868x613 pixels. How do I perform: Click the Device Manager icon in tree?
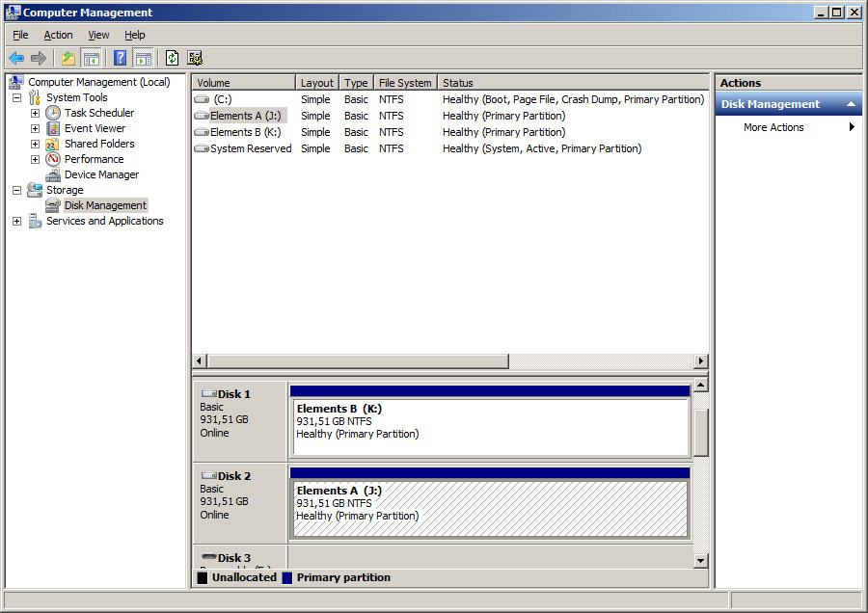pos(53,174)
